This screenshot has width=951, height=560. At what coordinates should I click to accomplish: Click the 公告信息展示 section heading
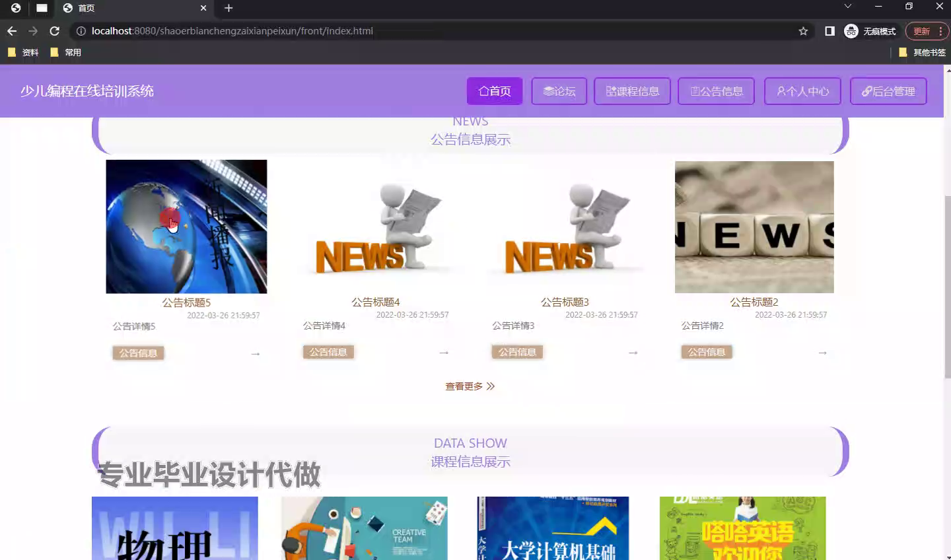coord(470,139)
